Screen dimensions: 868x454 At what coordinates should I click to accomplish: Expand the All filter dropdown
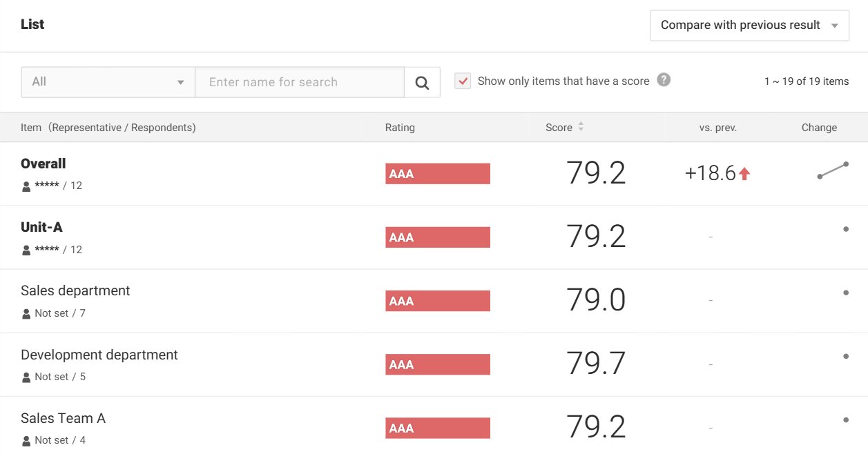[108, 82]
